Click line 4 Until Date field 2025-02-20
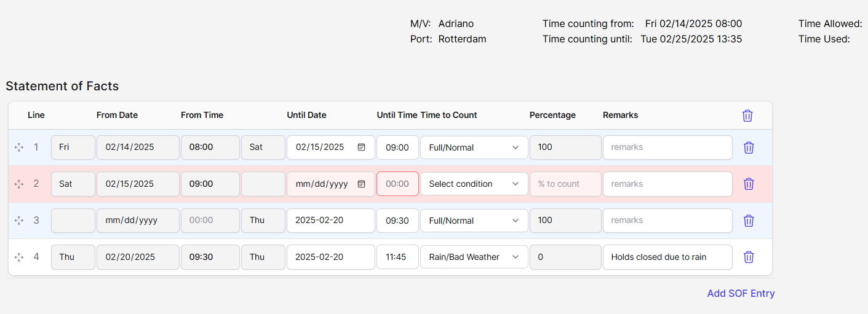 point(330,257)
